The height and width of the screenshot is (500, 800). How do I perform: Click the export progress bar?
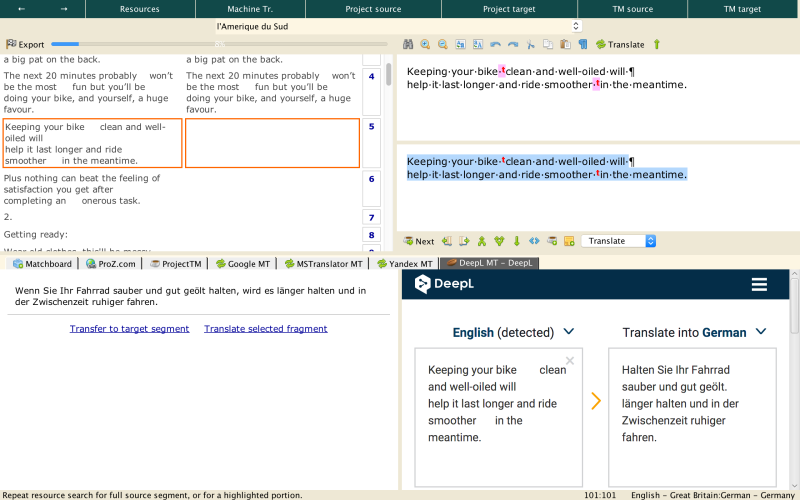219,44
